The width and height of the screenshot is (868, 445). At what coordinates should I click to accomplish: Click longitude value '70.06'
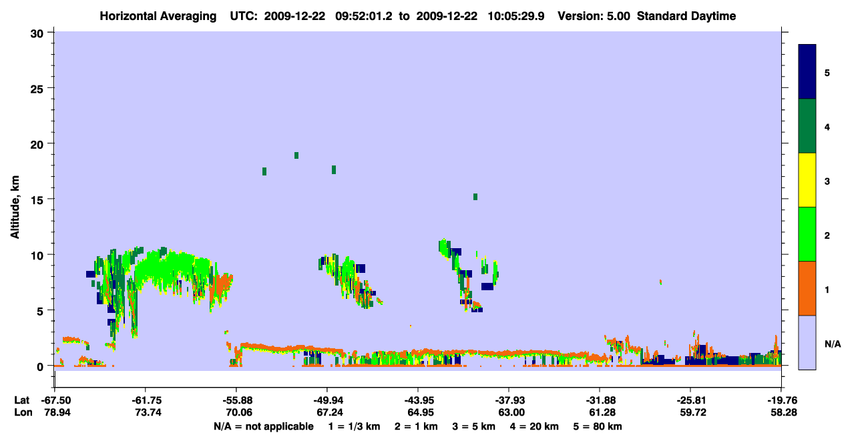[x=238, y=412]
